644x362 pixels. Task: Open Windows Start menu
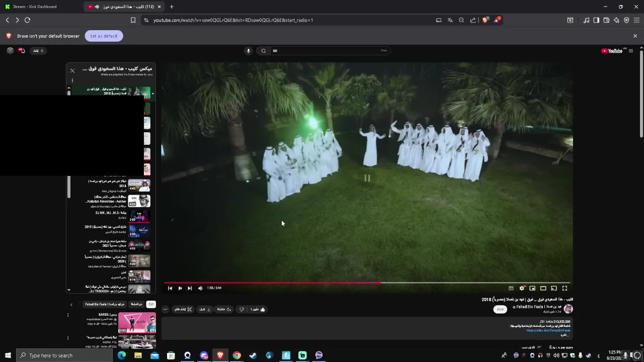point(8,355)
